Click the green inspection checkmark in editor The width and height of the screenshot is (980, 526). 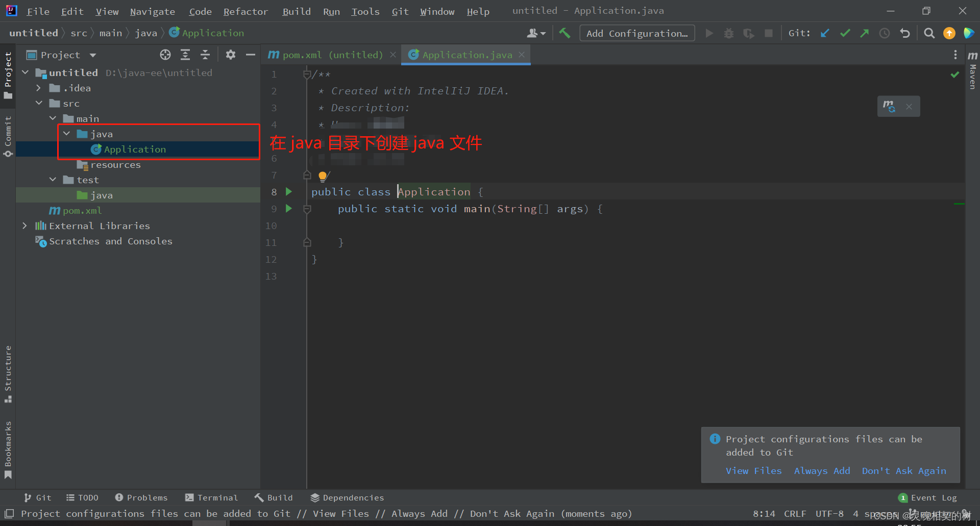tap(954, 74)
